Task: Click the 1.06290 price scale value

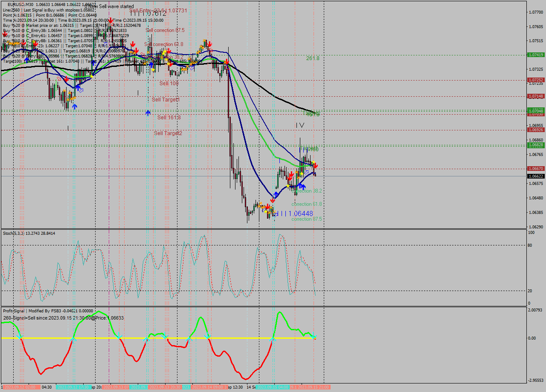Action: click(x=536, y=227)
